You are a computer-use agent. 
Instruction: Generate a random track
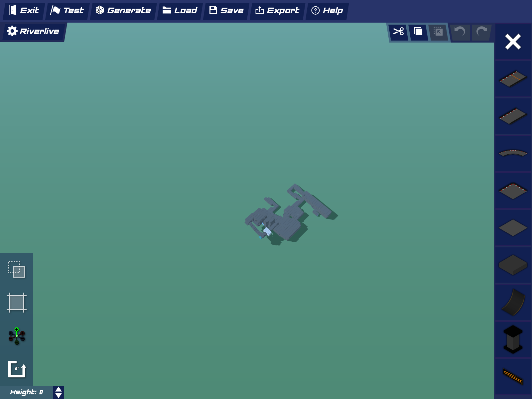click(x=123, y=11)
